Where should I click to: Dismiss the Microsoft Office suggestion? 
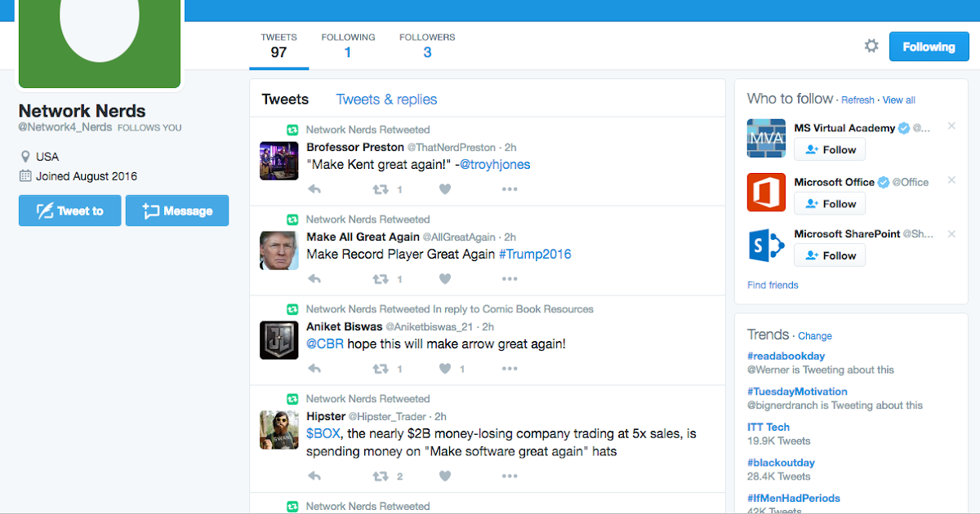click(951, 182)
